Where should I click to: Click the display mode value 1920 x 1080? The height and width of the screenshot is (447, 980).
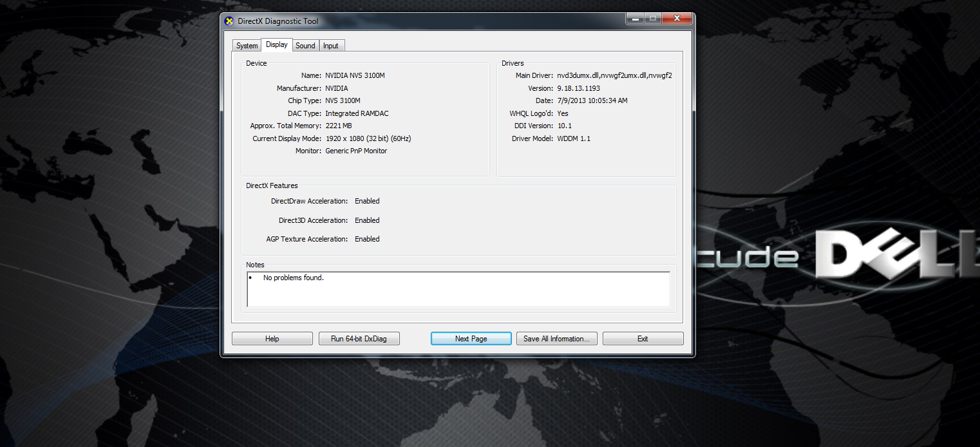pyautogui.click(x=368, y=138)
